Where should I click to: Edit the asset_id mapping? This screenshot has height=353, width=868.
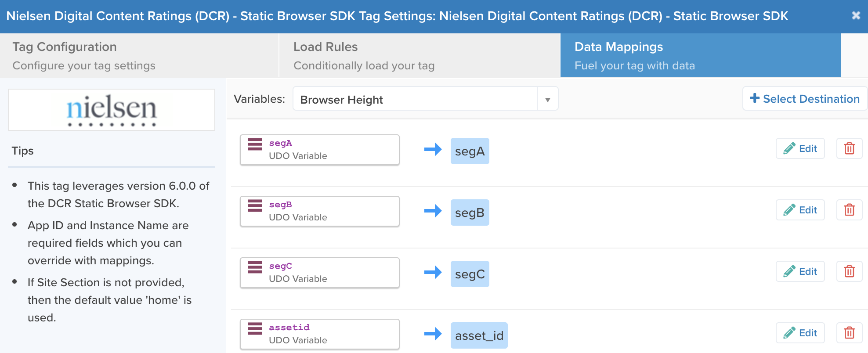coord(800,333)
